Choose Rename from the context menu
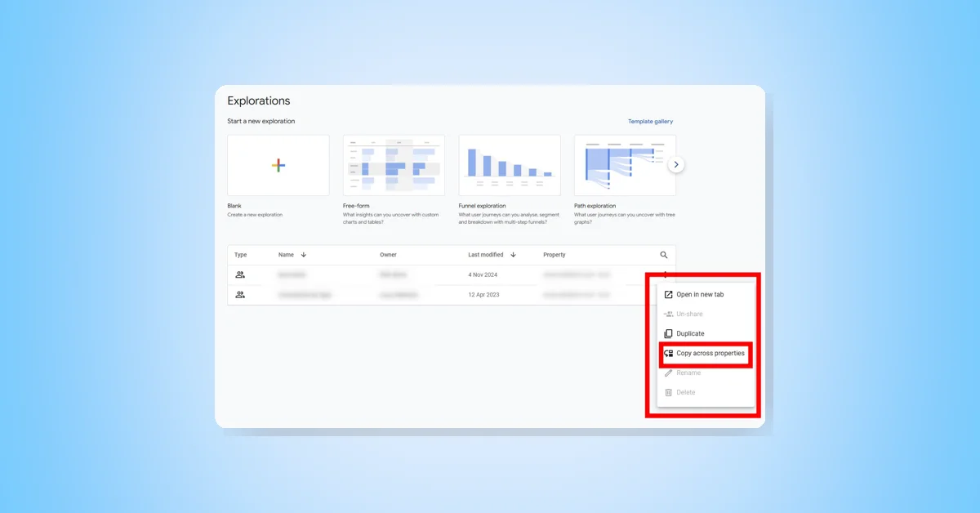Screen dimensions: 980x513 (706, 373)
